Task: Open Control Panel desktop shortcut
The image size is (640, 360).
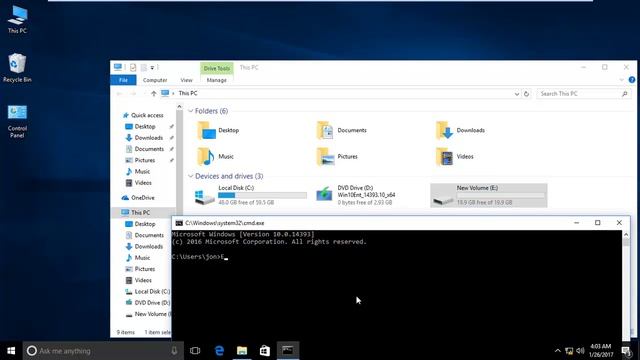Action: coord(17,121)
